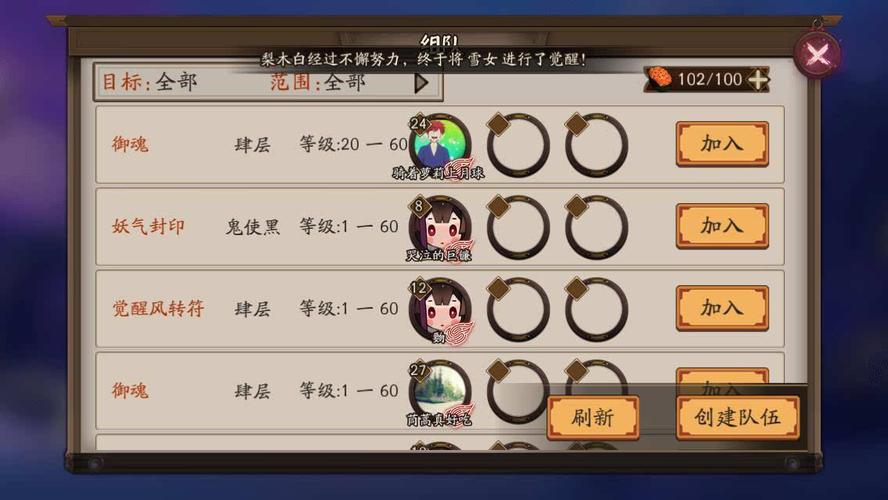Viewport: 888px width, 500px height.
Task: Close the team panel with the X button
Action: pyautogui.click(x=817, y=55)
